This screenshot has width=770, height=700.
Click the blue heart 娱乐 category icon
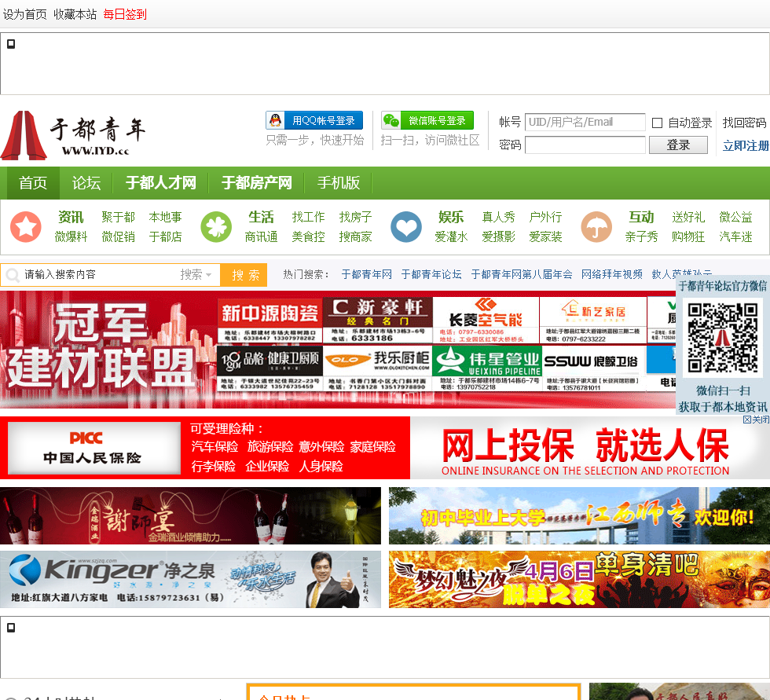coord(406,227)
